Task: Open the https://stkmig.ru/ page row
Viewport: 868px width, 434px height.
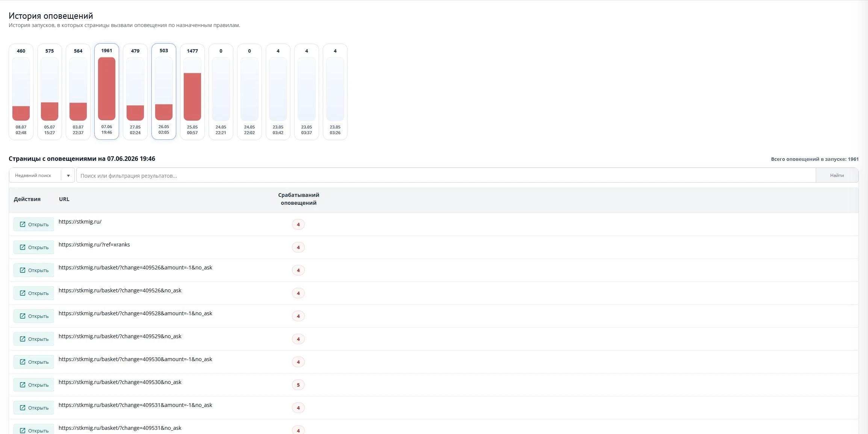Action: pos(34,224)
